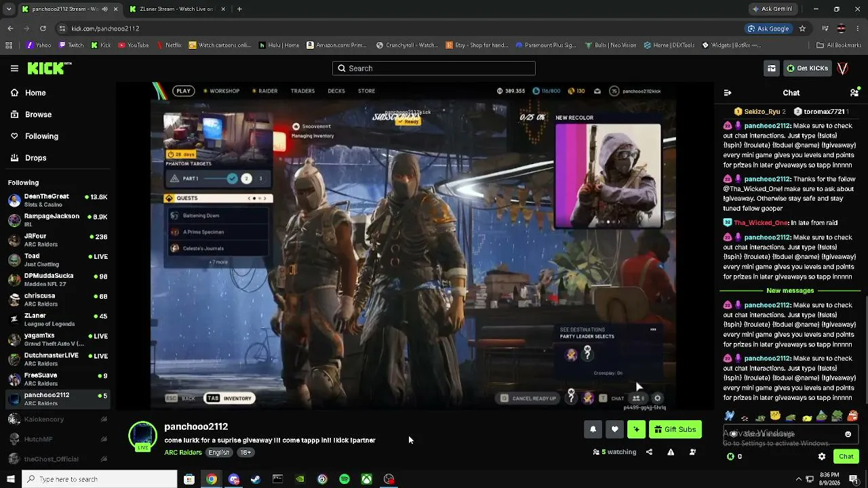Click the ARC Raiders category link below title
Image resolution: width=868 pixels, height=488 pixels.
pos(183,453)
